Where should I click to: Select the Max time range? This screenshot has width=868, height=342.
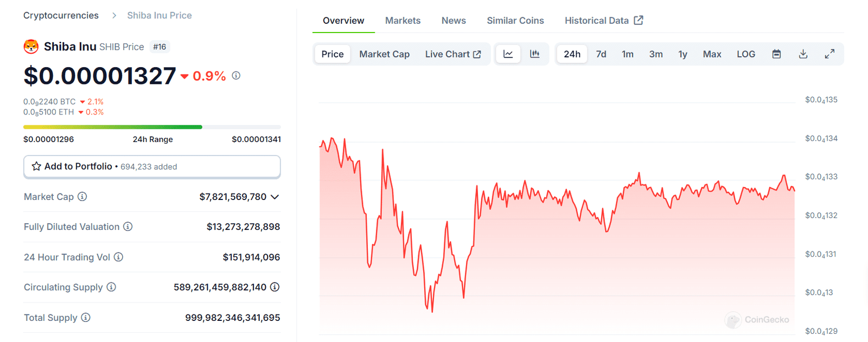click(712, 54)
